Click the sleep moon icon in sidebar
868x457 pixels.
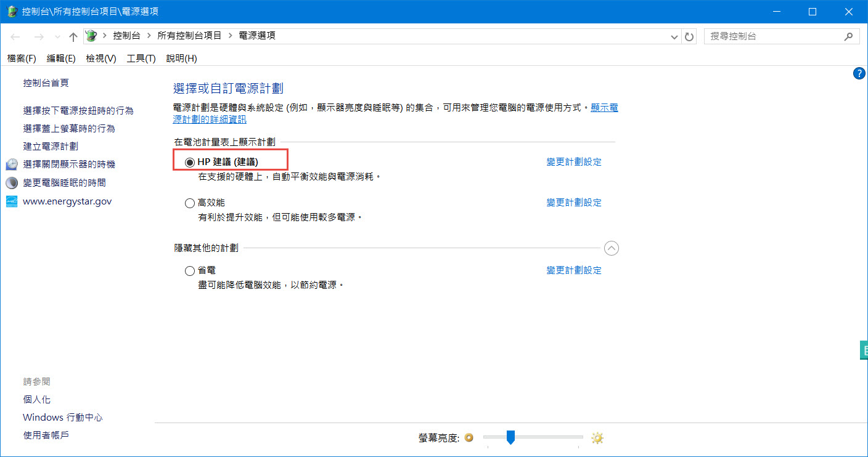12,183
